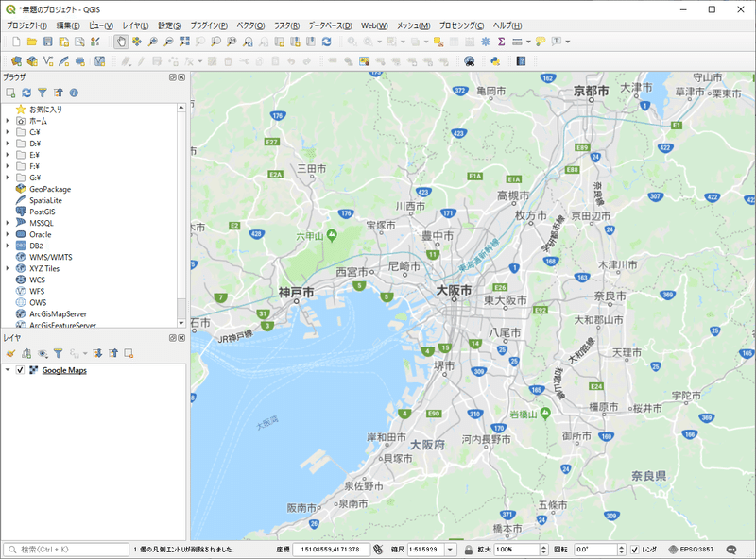
Task: Click the MetaSearch globe with binoculars icon
Action: (469, 61)
